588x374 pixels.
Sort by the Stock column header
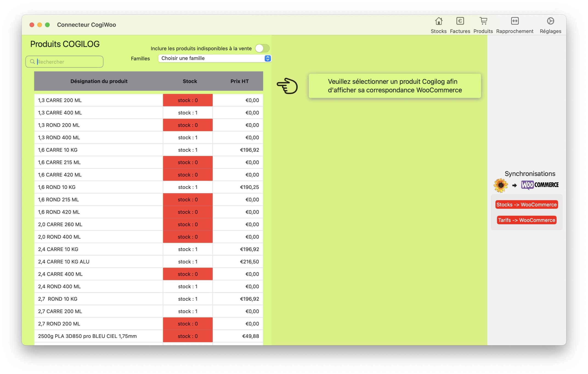point(190,81)
